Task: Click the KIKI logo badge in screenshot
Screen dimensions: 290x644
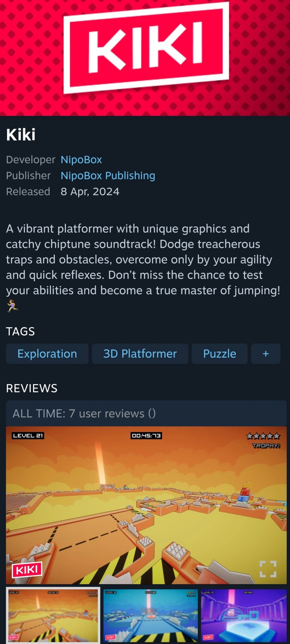Action: point(27,570)
